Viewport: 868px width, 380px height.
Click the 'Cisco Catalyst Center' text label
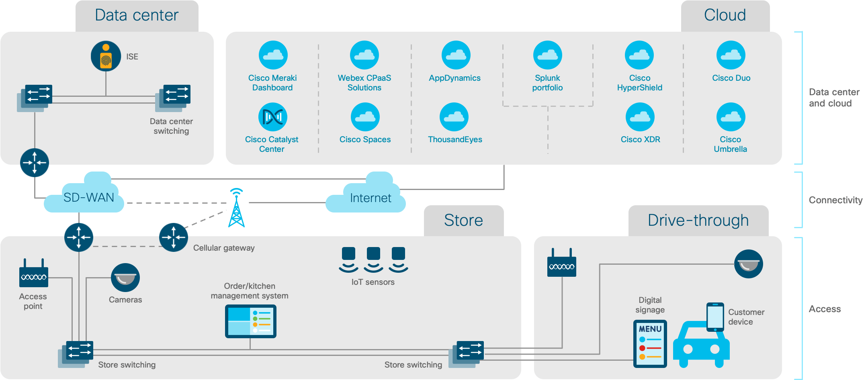[x=272, y=144]
